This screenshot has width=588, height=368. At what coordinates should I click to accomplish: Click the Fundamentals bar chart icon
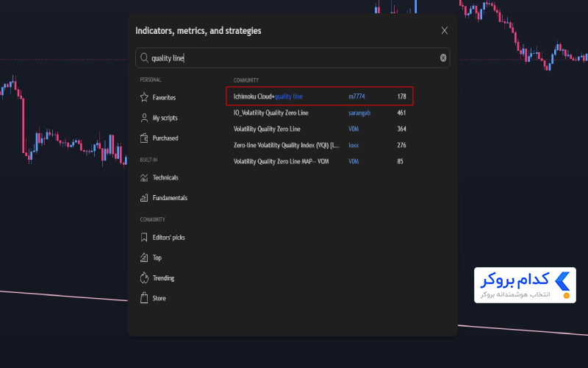point(144,198)
